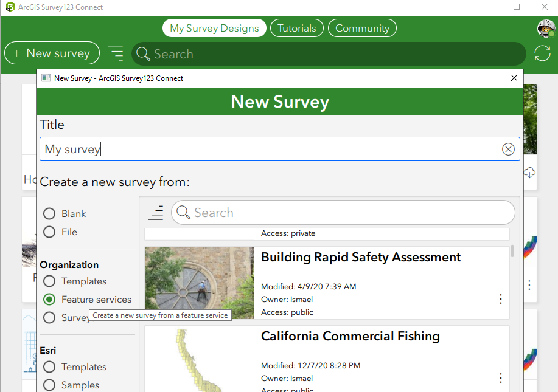
Task: Click the survey Title input field
Action: 268,150
